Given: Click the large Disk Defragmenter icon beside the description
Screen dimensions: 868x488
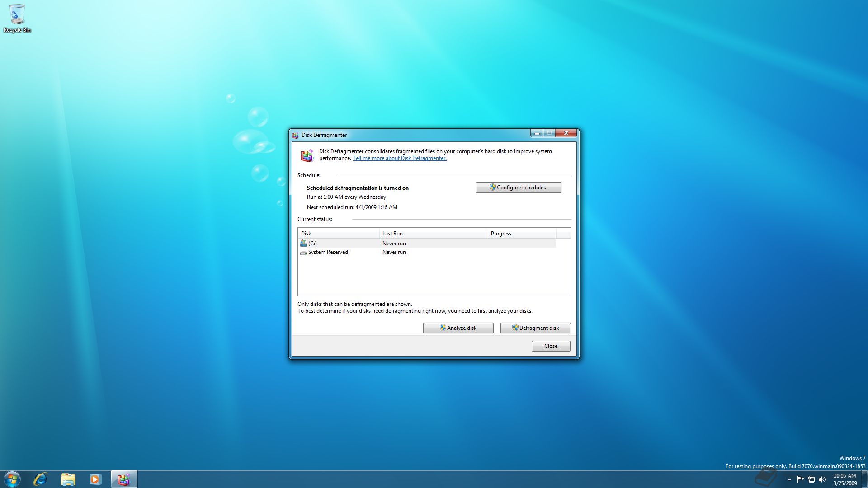Looking at the screenshot, I should 307,155.
